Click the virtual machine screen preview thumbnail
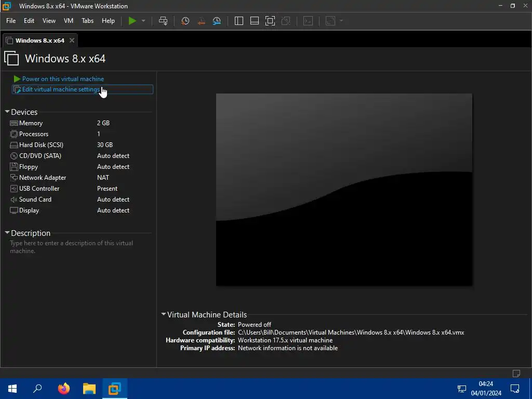 click(344, 190)
